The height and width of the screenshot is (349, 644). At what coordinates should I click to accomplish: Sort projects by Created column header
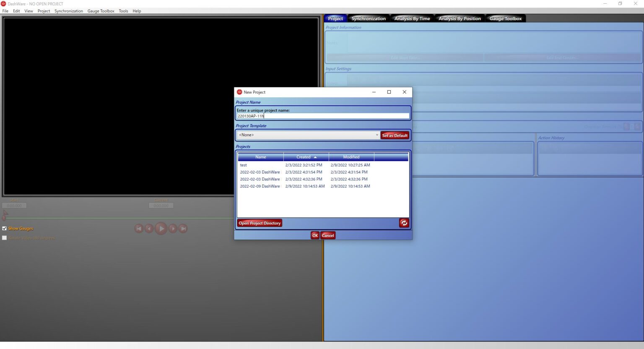(306, 157)
